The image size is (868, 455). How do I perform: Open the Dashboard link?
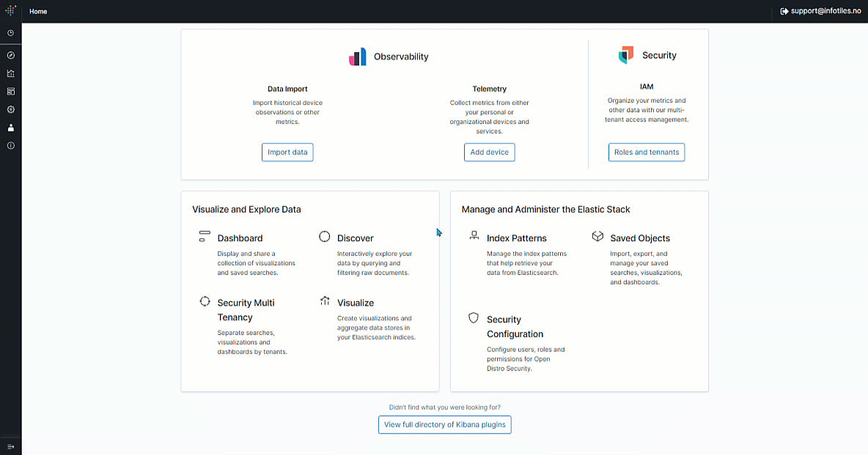click(x=240, y=238)
